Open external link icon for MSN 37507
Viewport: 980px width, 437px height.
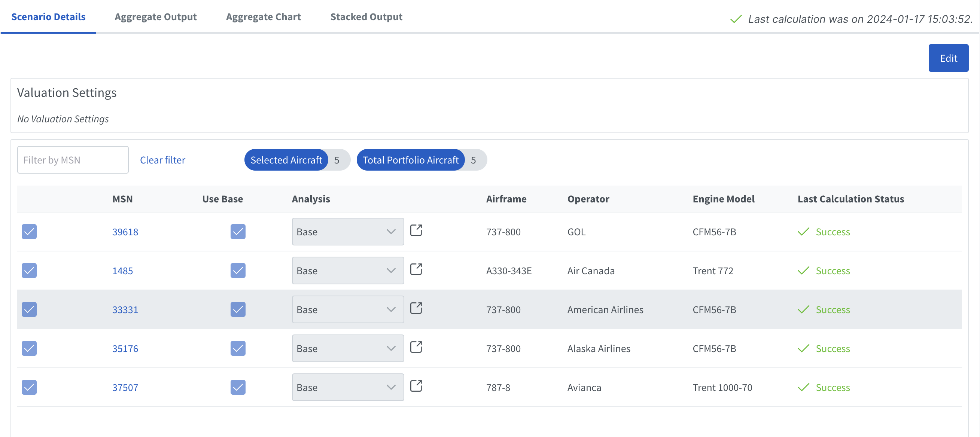pos(416,386)
